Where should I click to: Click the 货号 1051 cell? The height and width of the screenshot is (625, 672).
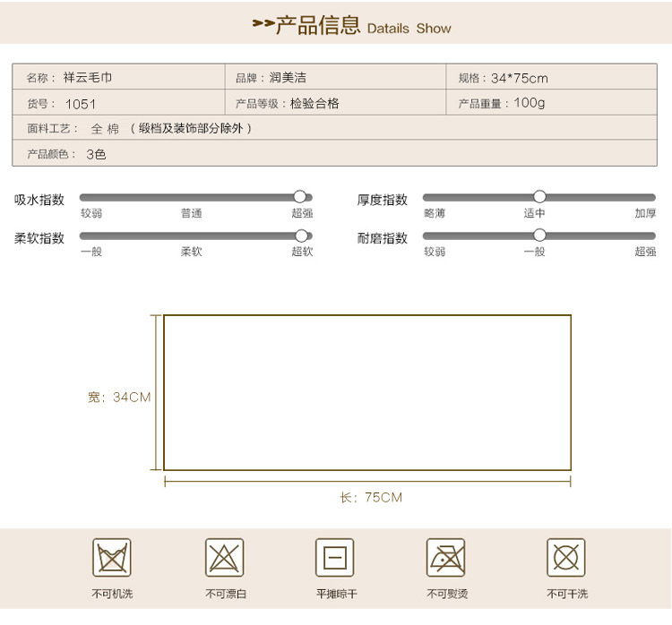(x=118, y=102)
